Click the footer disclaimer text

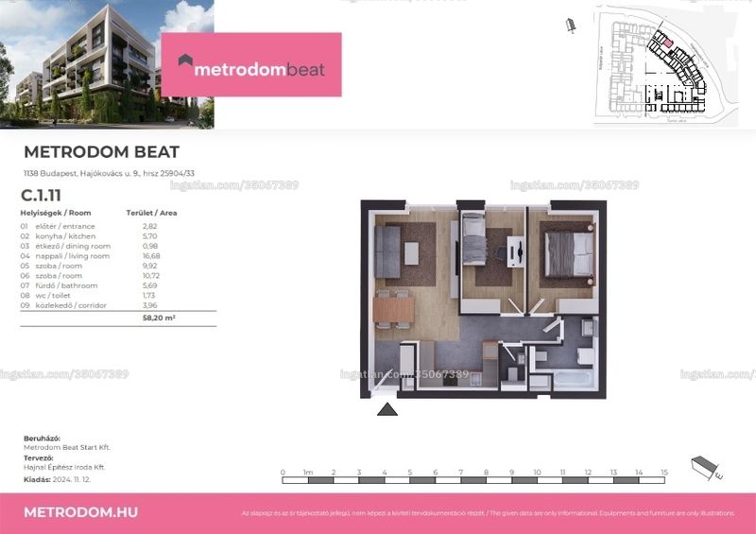pyautogui.click(x=488, y=514)
